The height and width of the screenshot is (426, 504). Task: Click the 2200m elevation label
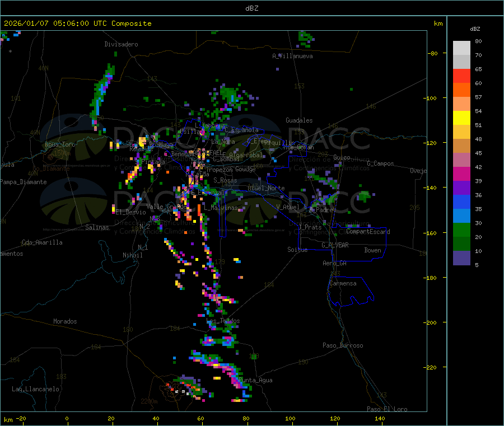[x=149, y=401]
